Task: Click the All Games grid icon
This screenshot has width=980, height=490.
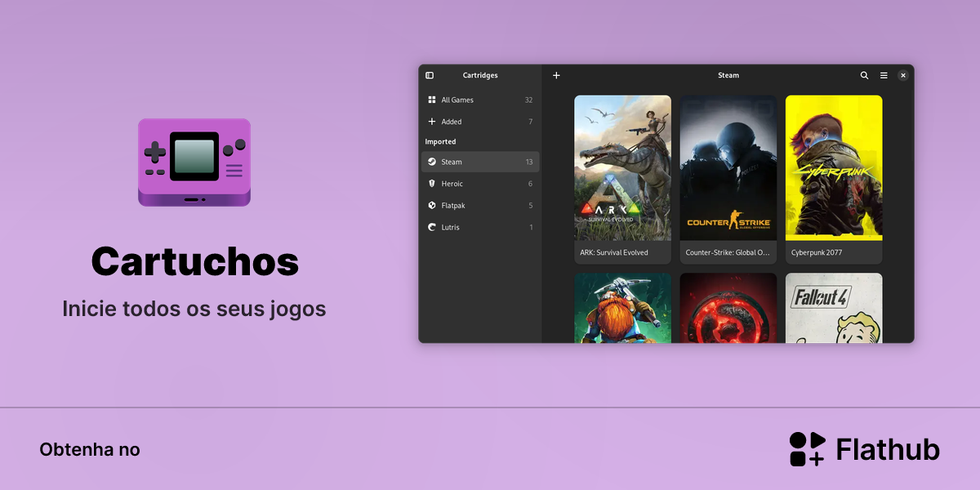Action: [x=432, y=100]
